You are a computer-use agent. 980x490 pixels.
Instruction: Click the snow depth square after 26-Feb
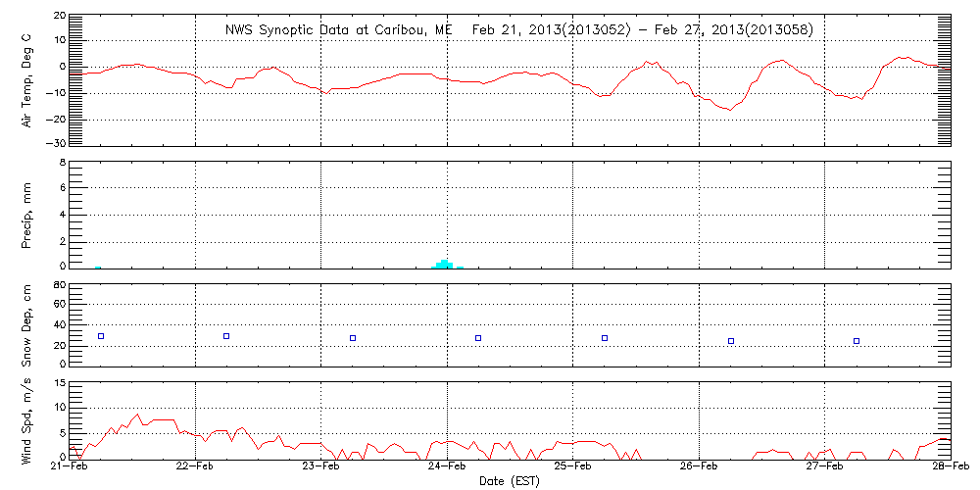731,341
